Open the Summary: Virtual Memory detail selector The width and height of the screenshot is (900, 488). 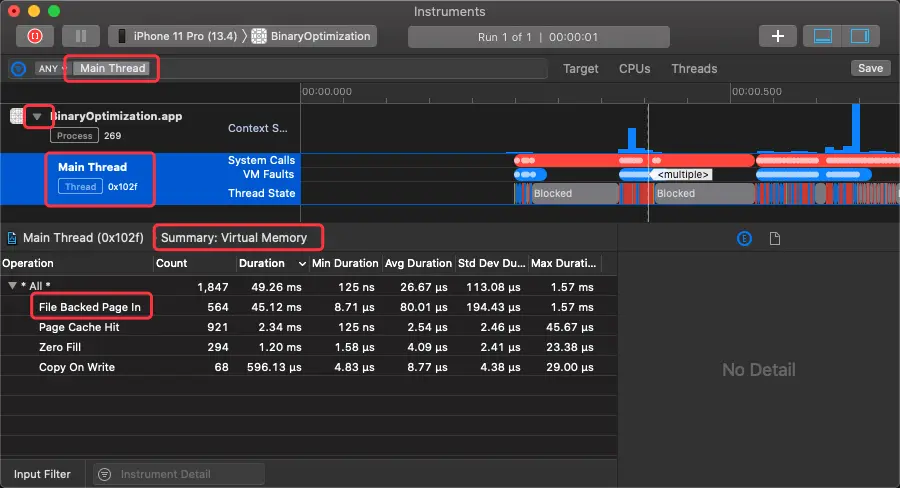[234, 238]
